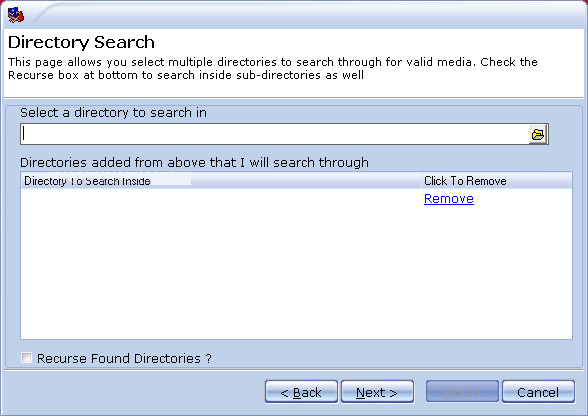Enable the Recurse Found Directories checkbox

(x=26, y=357)
